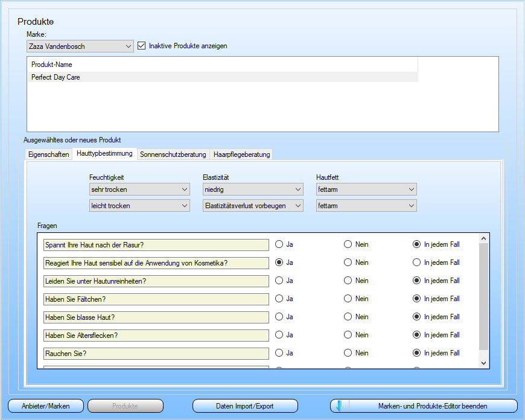Click the 'Anbieter/Marken' button
The width and height of the screenshot is (525, 420).
point(46,406)
